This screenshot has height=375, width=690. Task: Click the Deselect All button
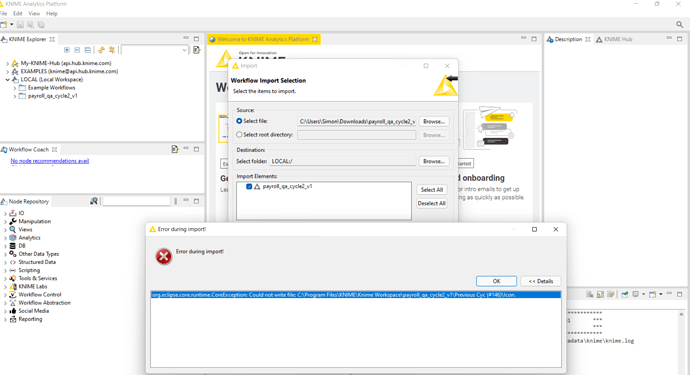[432, 203]
